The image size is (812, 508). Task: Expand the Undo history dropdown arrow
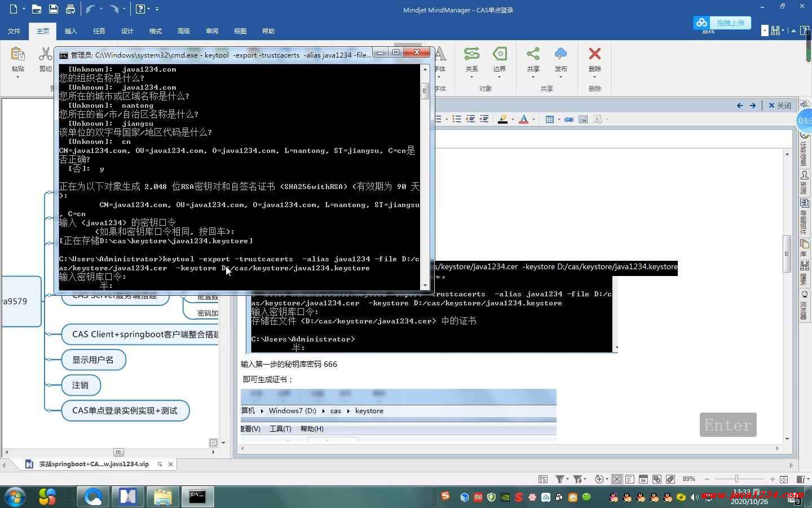(100, 9)
